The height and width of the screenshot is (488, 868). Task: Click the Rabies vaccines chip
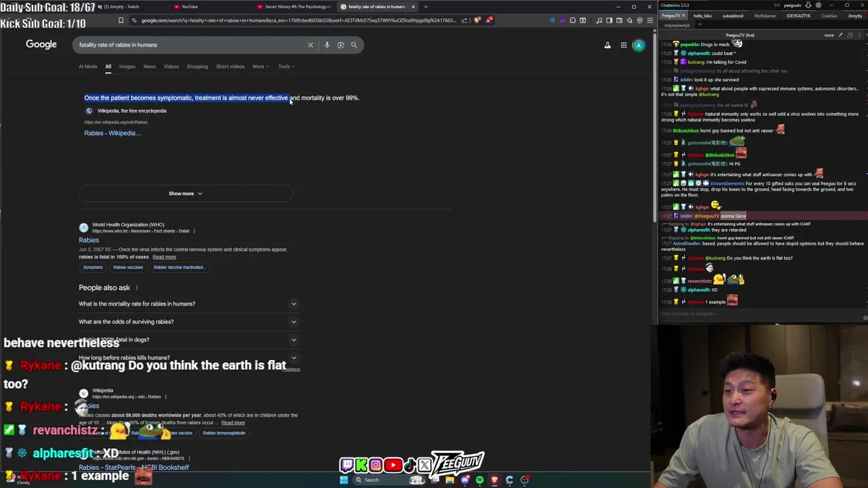[x=128, y=267]
